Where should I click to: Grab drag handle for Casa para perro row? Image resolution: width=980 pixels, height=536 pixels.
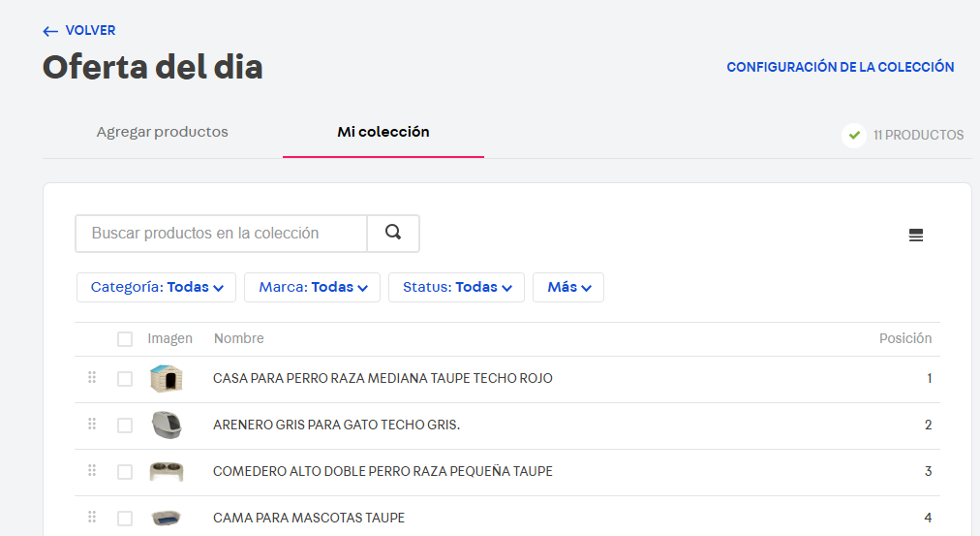(92, 377)
